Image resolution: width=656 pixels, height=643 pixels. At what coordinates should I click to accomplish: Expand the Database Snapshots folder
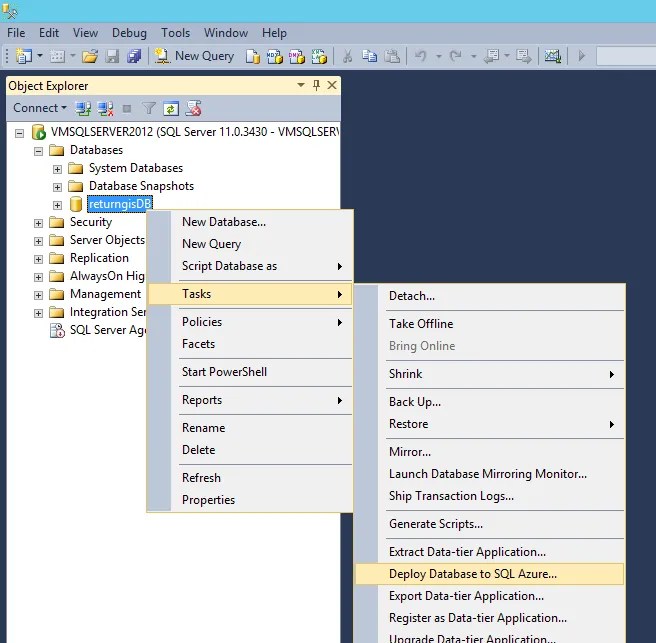57,187
